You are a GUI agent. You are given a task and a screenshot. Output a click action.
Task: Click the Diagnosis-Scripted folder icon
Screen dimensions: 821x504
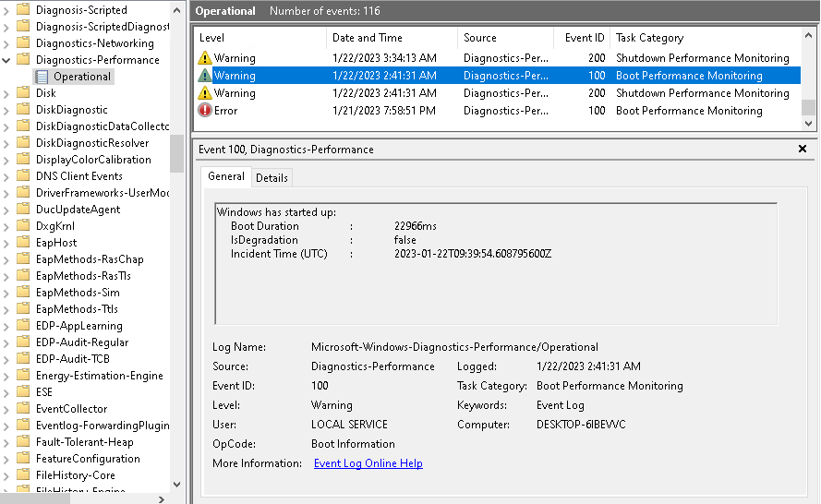click(23, 9)
